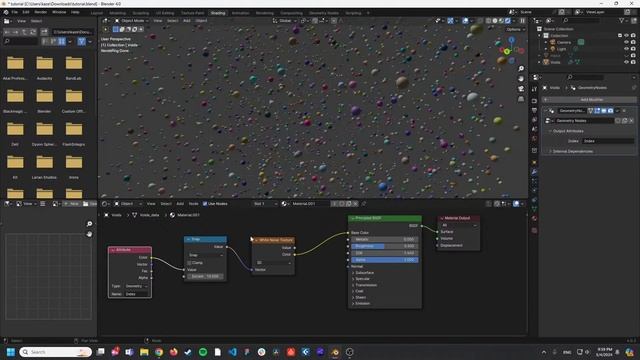
Task: Click the node editor pin icon
Action: click(364, 204)
